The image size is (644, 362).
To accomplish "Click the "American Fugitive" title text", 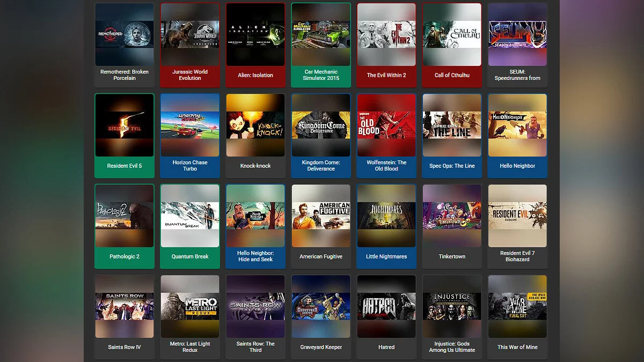I will coord(321,256).
